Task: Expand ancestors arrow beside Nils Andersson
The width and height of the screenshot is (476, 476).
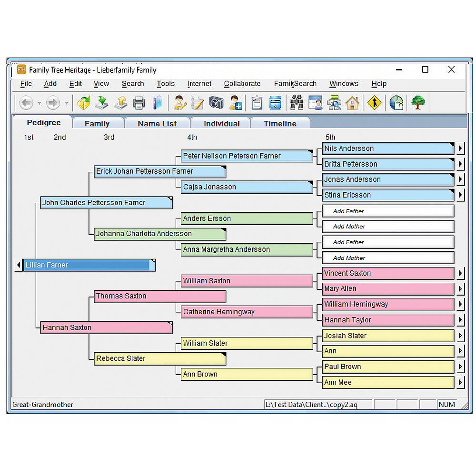Action: 460,149
